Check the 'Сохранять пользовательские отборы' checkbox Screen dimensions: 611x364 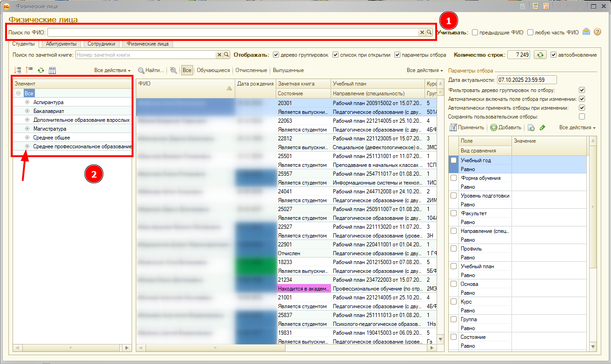(x=582, y=117)
